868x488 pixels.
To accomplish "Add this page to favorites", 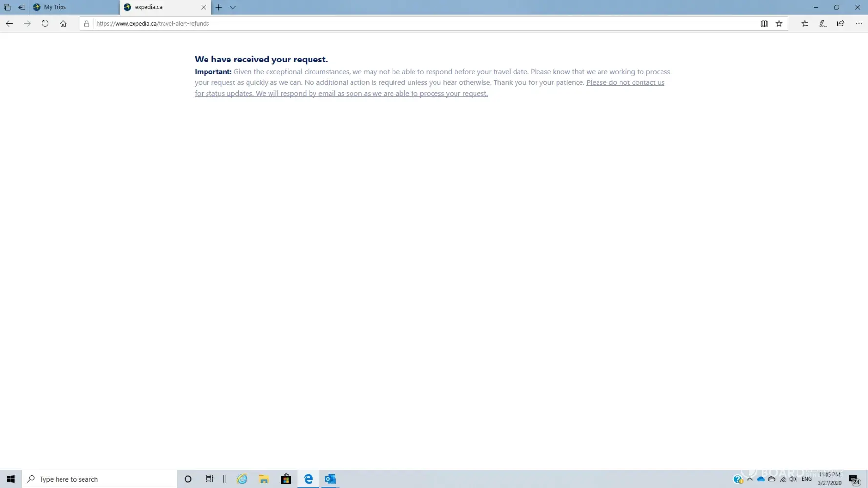I will [x=779, y=23].
